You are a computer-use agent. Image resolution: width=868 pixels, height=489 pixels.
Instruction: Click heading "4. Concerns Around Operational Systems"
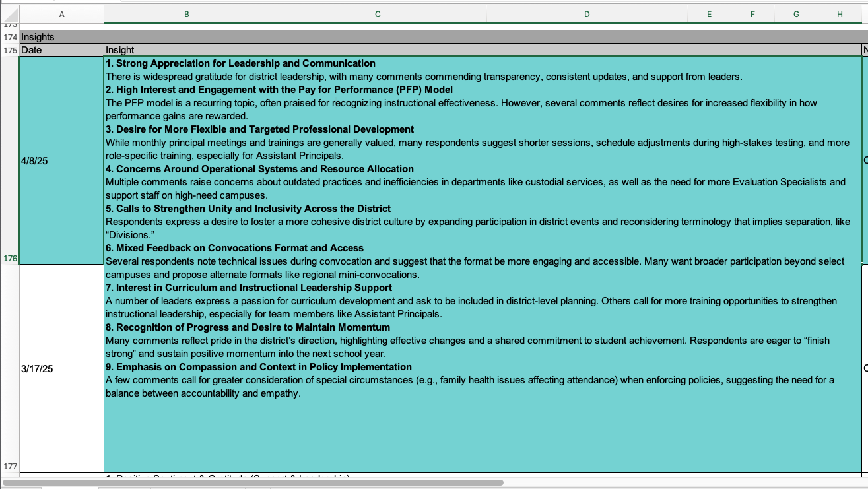point(259,169)
